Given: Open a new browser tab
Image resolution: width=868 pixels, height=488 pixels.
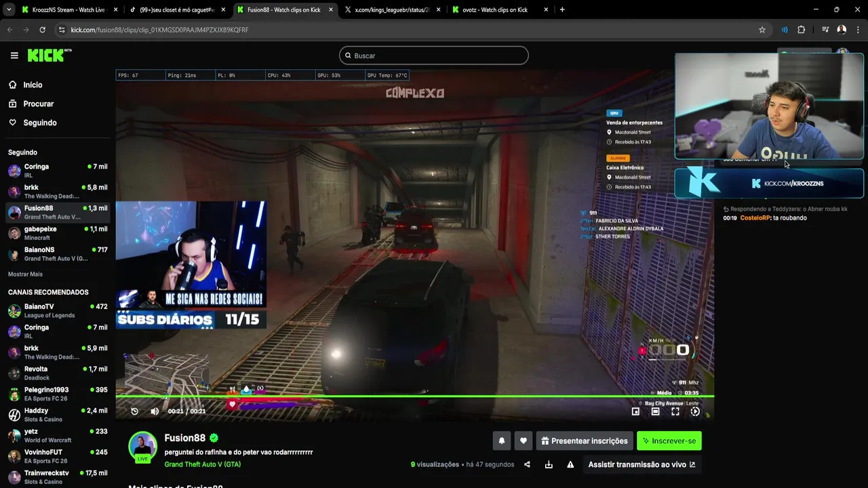Looking at the screenshot, I should coord(562,9).
